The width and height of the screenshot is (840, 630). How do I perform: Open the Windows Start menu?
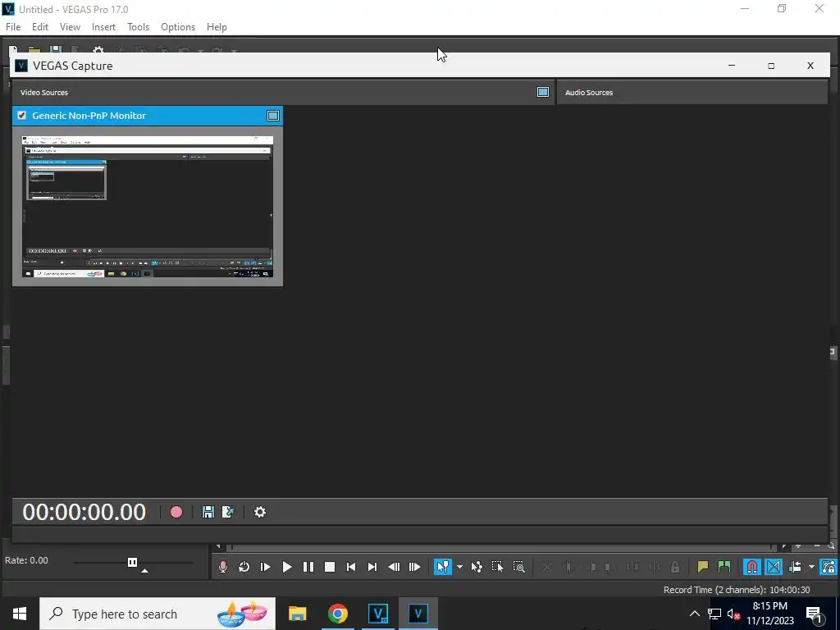click(x=20, y=614)
